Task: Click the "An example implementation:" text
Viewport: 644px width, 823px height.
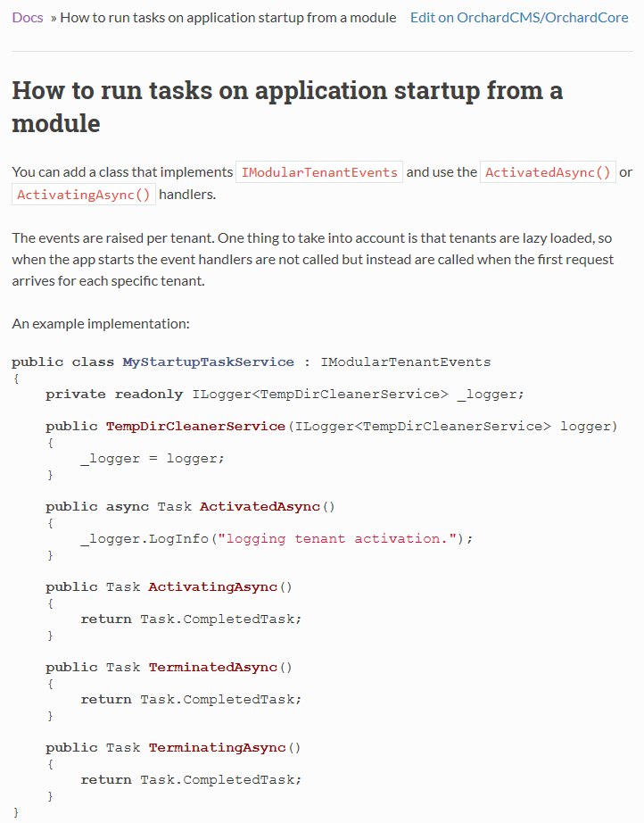Action: pos(101,323)
